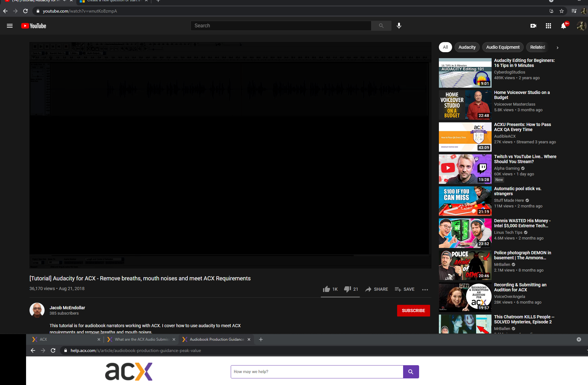Go to the YouTube home logo

coord(34,26)
